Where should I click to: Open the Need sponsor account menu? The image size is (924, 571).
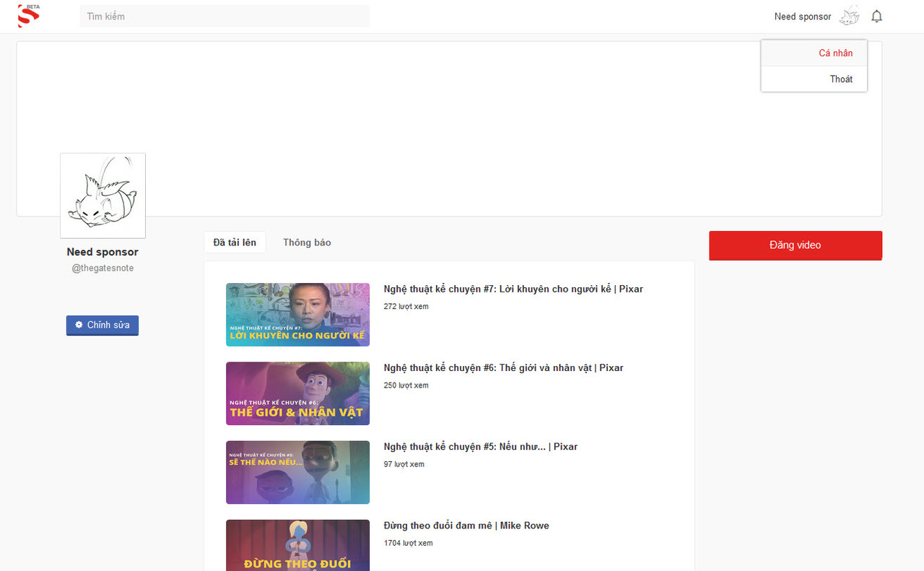803,17
